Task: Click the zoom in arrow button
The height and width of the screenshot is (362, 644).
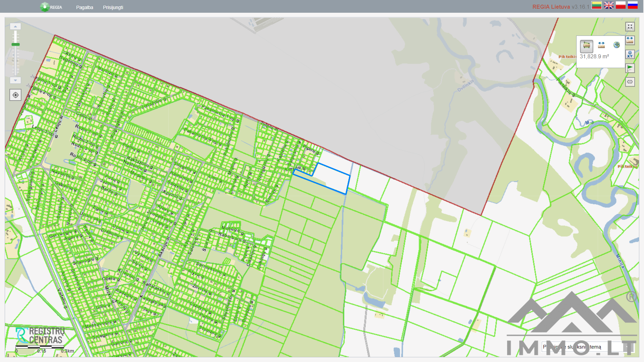Action: [x=15, y=26]
